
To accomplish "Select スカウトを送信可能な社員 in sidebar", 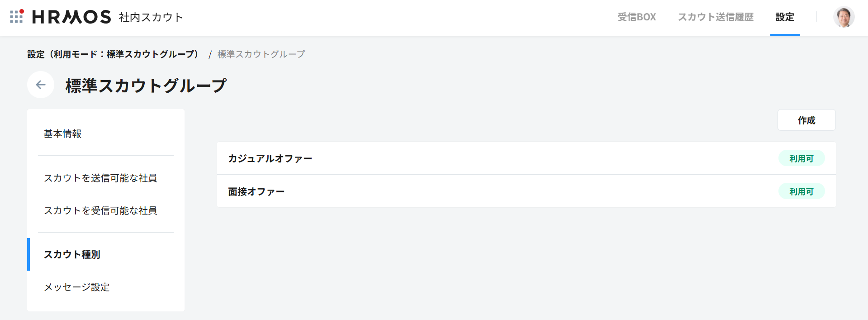I will [100, 178].
